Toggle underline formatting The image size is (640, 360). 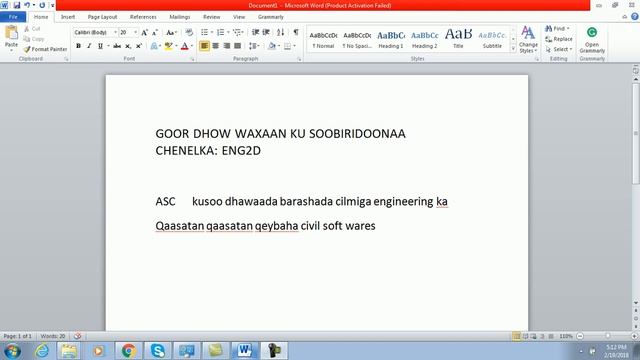tap(100, 46)
